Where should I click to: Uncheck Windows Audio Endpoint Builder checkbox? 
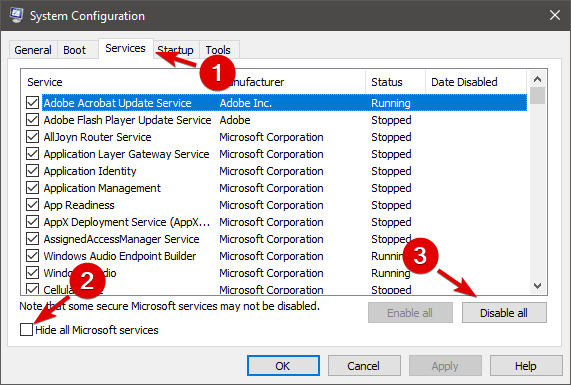[x=32, y=256]
